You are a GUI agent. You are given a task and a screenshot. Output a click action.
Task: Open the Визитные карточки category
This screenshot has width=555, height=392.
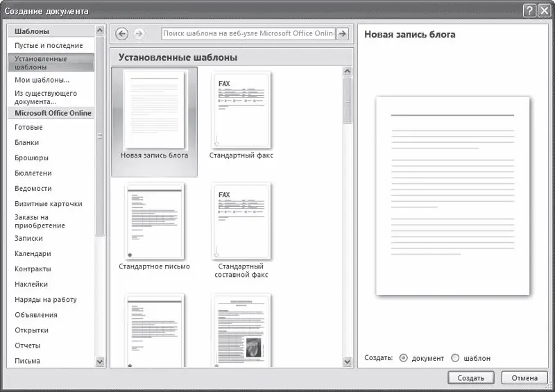coord(49,204)
